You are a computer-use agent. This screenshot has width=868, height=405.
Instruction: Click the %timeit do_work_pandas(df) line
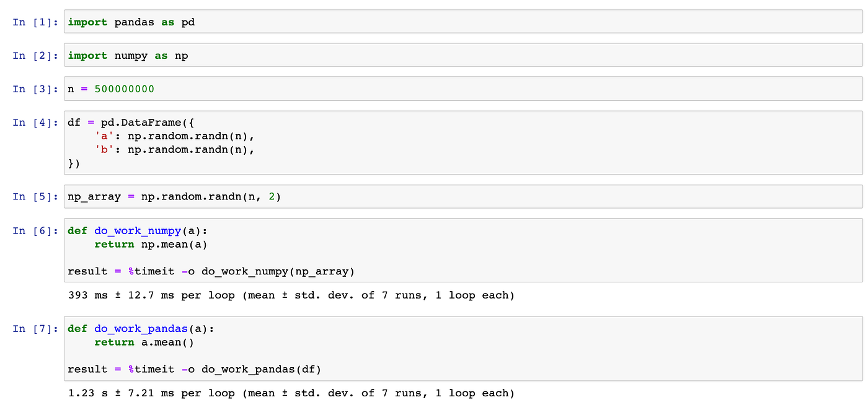[x=195, y=370]
